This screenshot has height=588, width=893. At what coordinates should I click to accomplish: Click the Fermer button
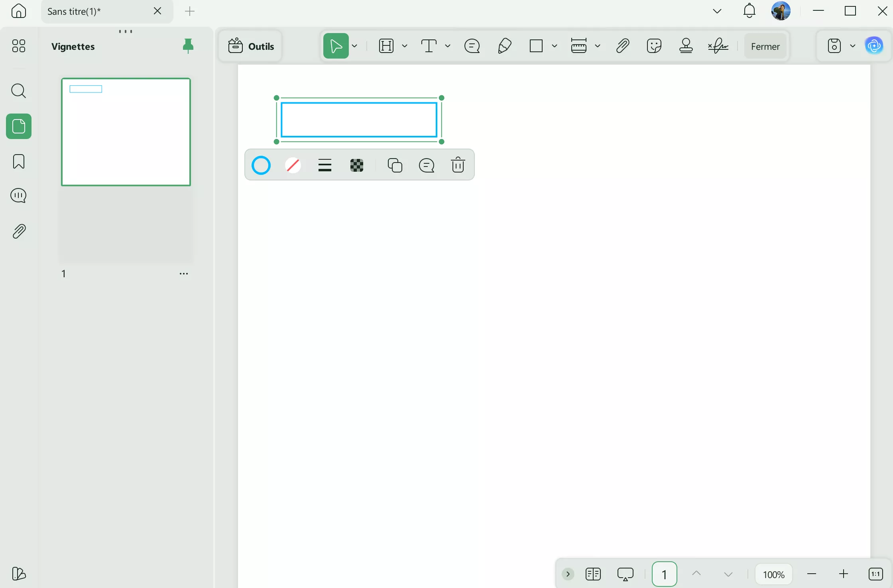coord(765,45)
